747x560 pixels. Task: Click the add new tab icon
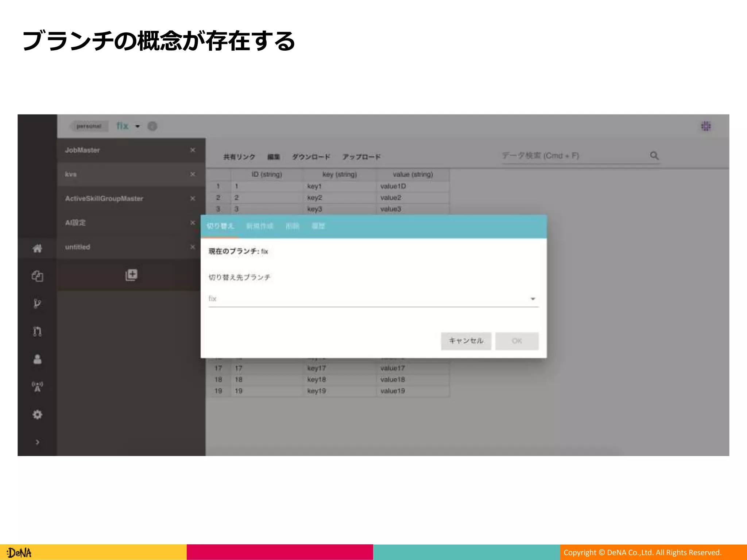coord(131,275)
